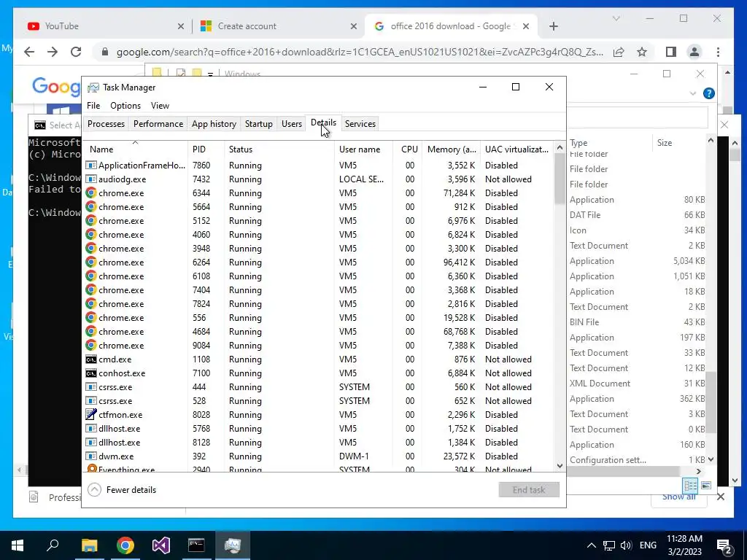The width and height of the screenshot is (747, 560).
Task: Open Windows Start menu
Action: click(x=18, y=545)
